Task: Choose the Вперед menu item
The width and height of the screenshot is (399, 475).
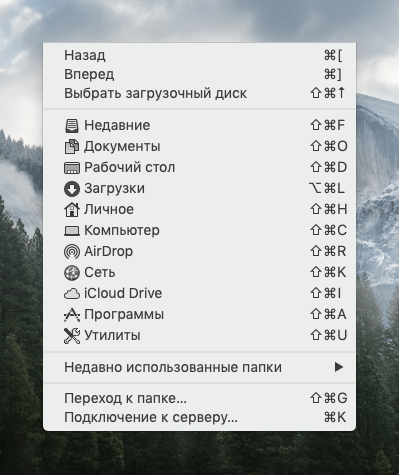Action: [x=199, y=74]
